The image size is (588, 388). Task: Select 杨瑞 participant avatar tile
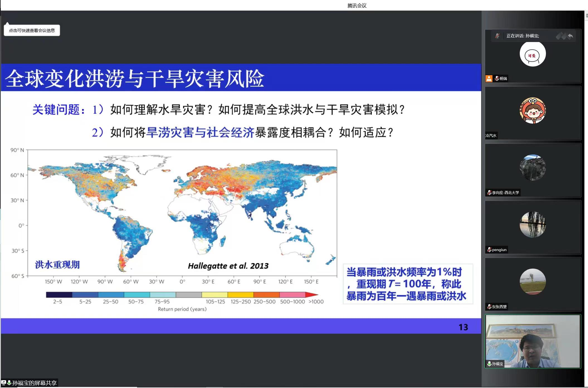(533, 54)
